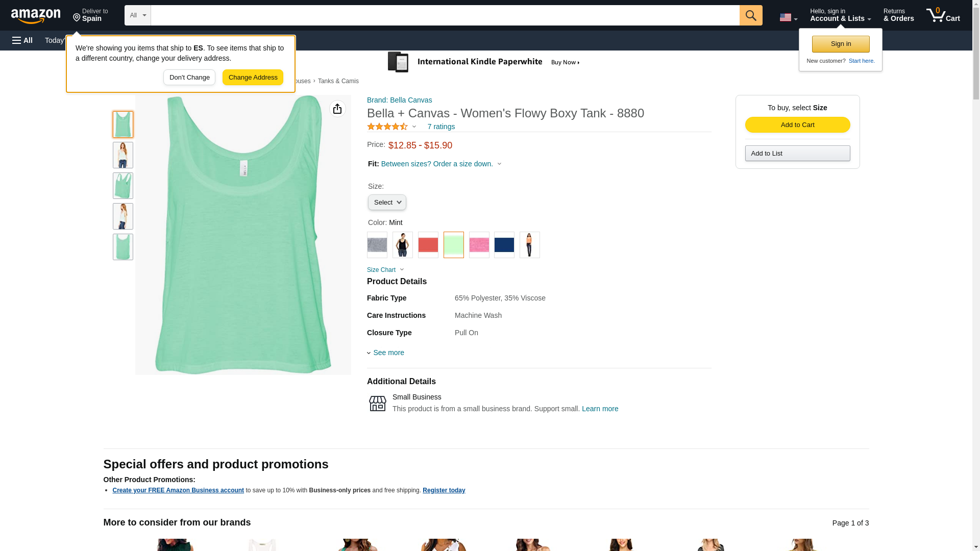Click the Add to Cart button
This screenshot has width=980, height=551.
pos(797,125)
